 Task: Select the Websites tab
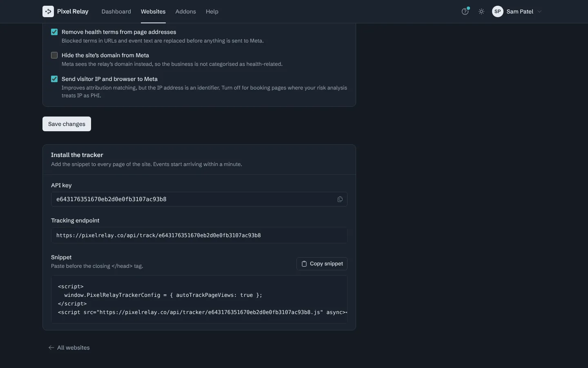pyautogui.click(x=153, y=11)
